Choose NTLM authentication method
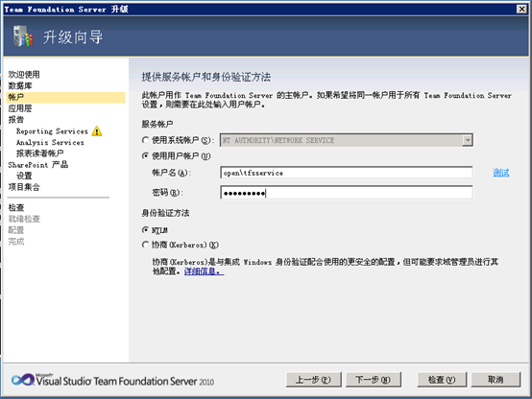 (145, 230)
